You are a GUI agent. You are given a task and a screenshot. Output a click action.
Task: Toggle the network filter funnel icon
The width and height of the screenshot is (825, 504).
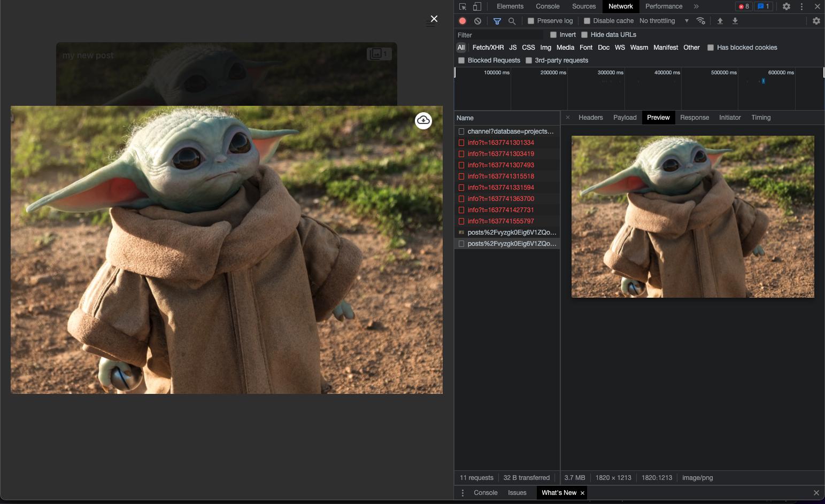(x=497, y=21)
